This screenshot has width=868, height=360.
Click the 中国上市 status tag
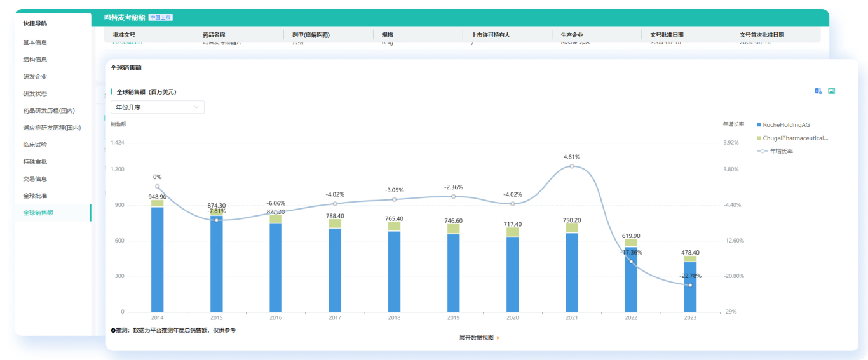coord(161,18)
